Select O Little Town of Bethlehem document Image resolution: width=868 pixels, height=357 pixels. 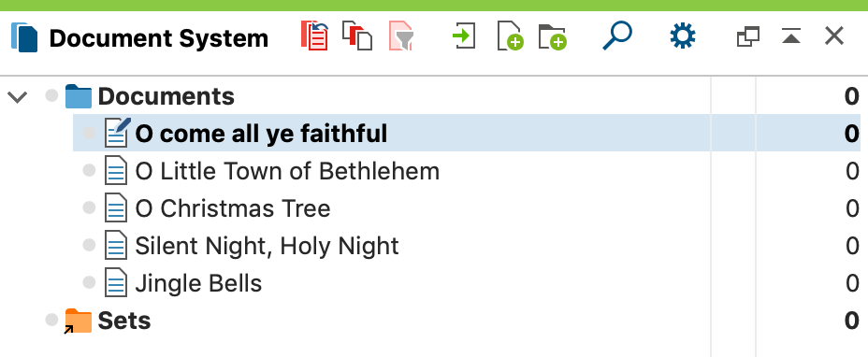tap(287, 171)
